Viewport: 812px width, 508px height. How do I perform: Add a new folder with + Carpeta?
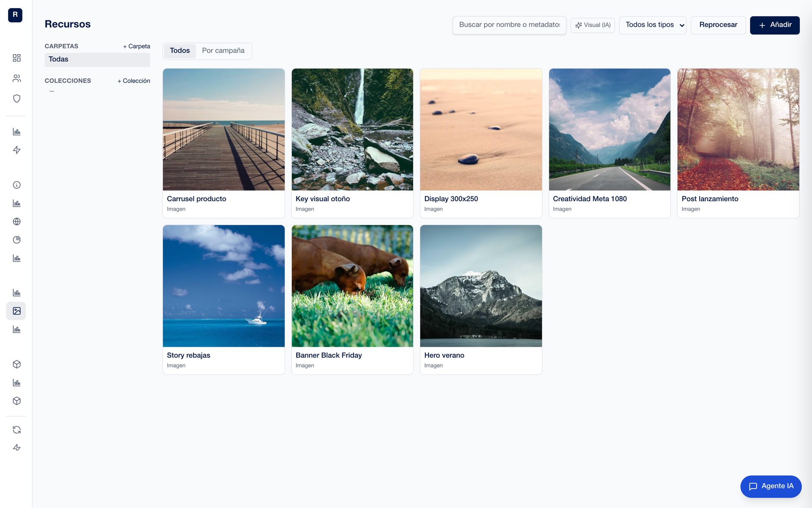[x=136, y=46]
